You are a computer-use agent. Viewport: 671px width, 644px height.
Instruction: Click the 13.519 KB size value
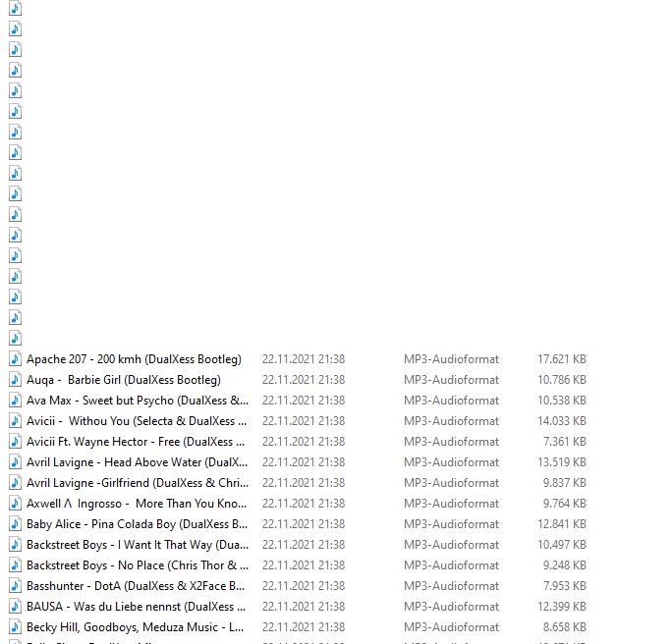[x=562, y=461]
